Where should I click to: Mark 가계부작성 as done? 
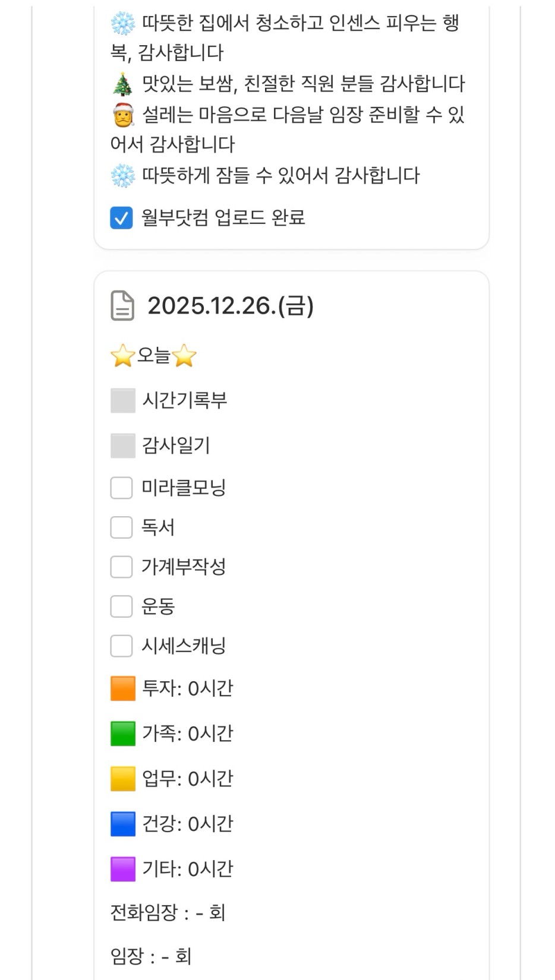coord(122,567)
